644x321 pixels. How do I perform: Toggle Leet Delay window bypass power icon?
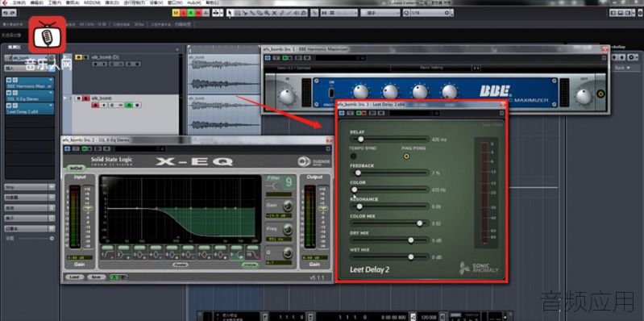[x=342, y=113]
